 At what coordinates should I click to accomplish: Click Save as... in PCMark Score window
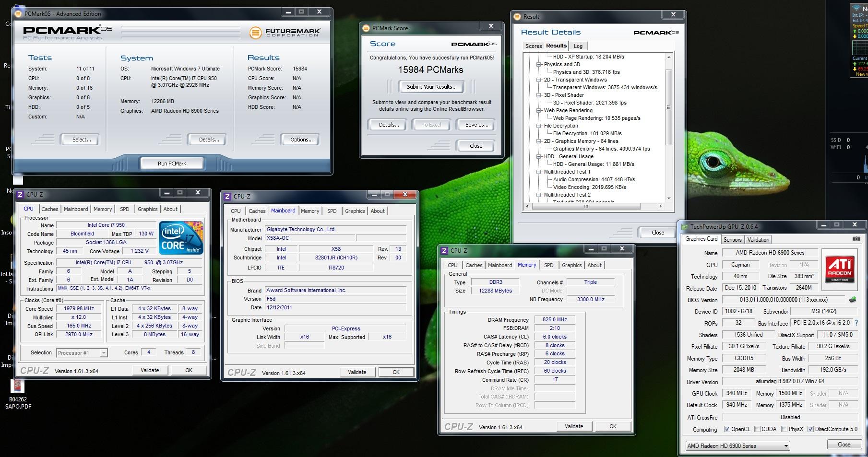[476, 125]
